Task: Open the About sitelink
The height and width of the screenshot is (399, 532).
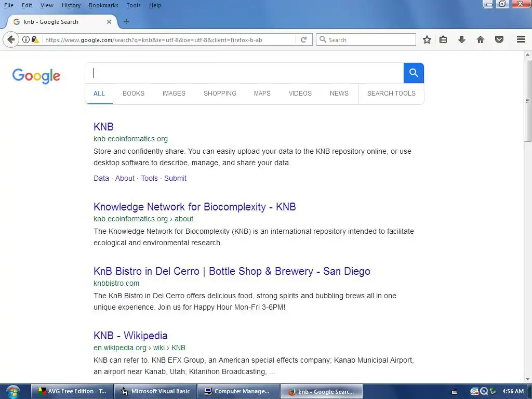Action: (x=125, y=178)
